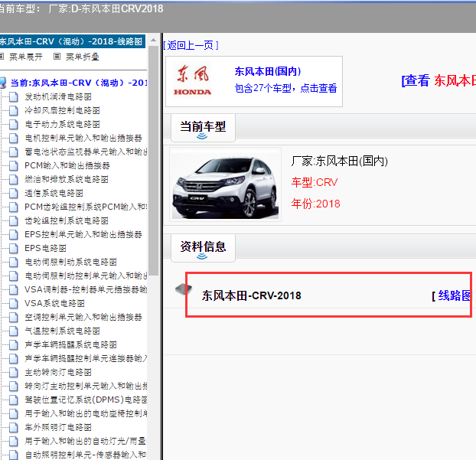Screen dimensions: 476x460
Task: Select 蓄电池状态监视器单元 tree entry
Action: click(x=86, y=152)
